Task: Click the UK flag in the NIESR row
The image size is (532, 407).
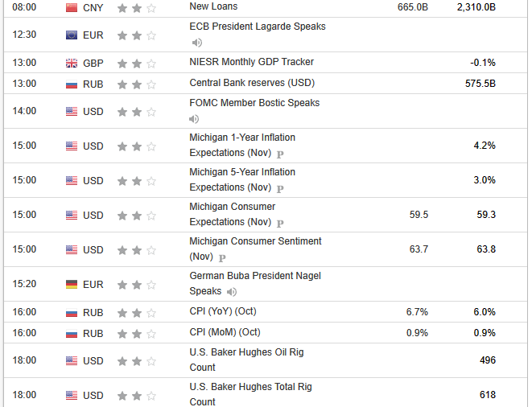Action: tap(72, 63)
